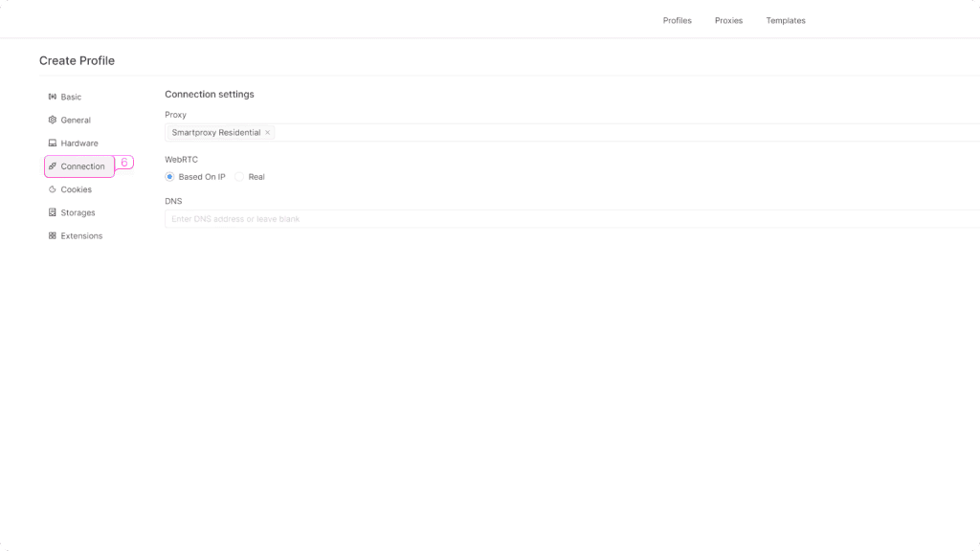
Task: Go to the Proxies page
Action: click(x=728, y=20)
